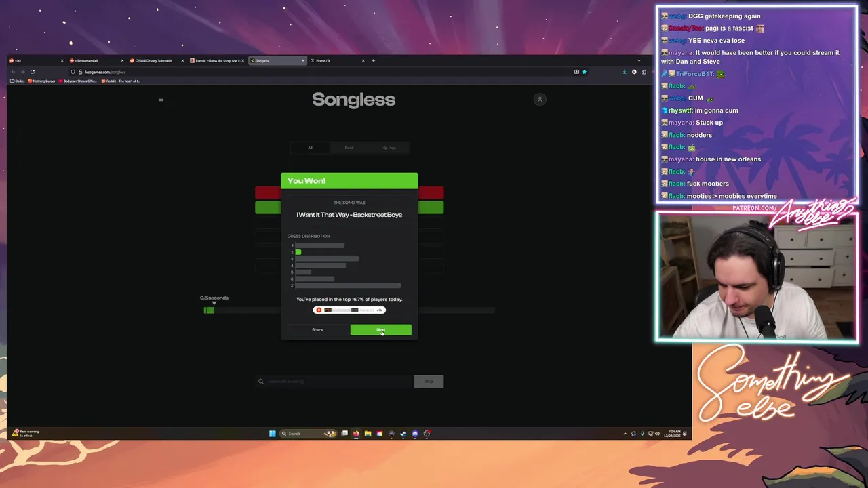Image resolution: width=868 pixels, height=488 pixels.
Task: Open the user profile icon
Action: coord(540,100)
